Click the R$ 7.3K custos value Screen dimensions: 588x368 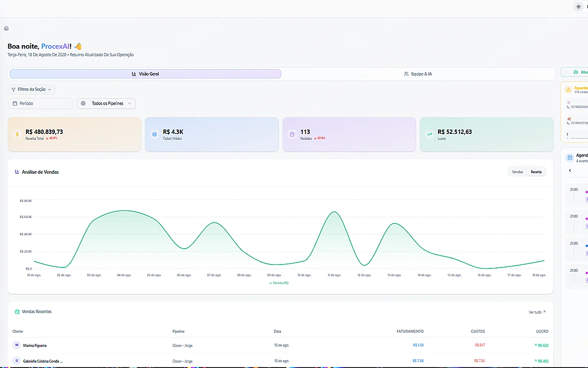click(480, 361)
